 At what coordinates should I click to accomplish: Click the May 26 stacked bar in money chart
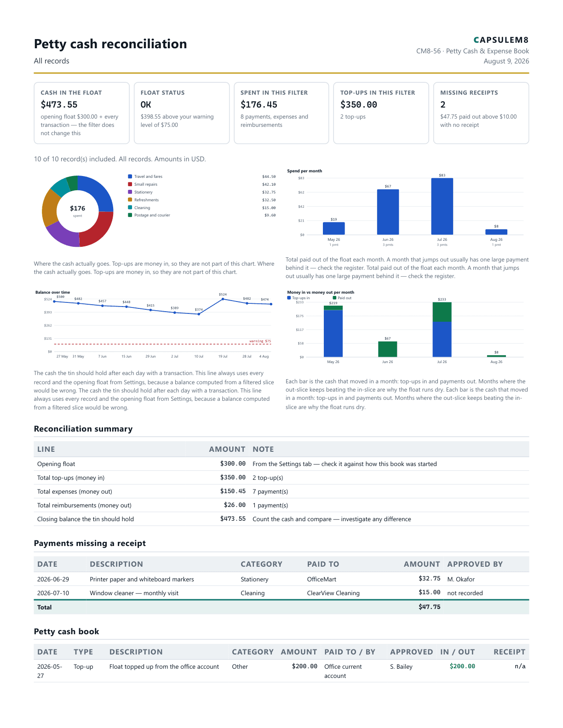333,331
